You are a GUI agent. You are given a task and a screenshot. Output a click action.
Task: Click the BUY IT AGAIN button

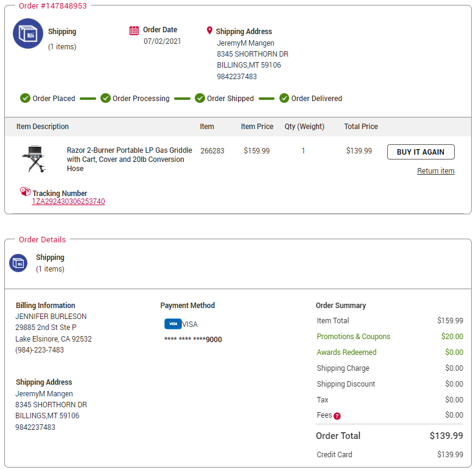click(421, 152)
